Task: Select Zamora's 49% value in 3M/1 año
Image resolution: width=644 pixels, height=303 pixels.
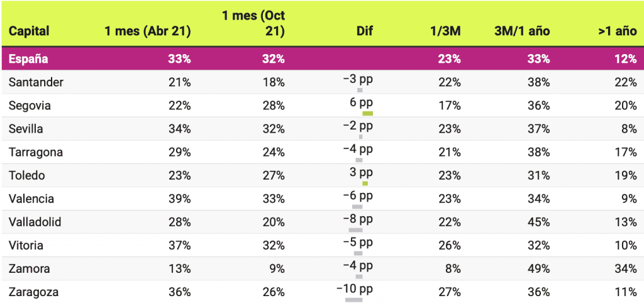Action: (x=540, y=268)
